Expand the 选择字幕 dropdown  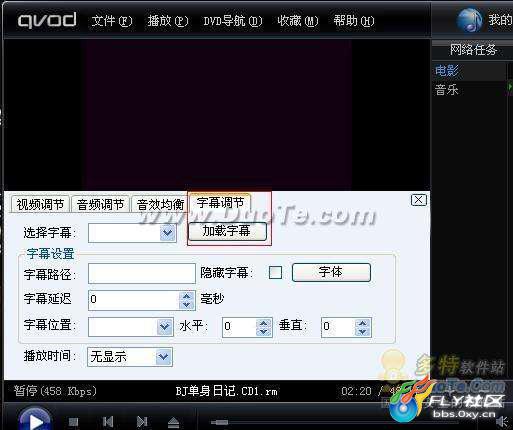[x=168, y=233]
